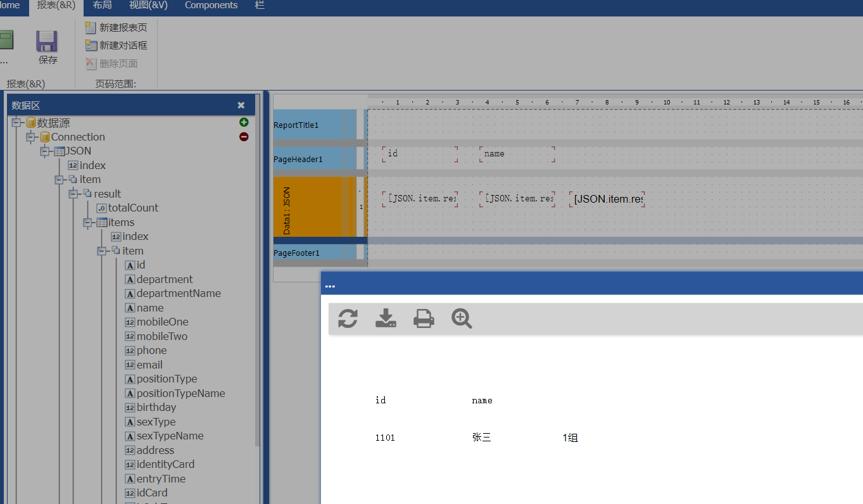Viewport: 863px width, 504px height.
Task: Close the 数据区 panel with the X
Action: pyautogui.click(x=241, y=105)
